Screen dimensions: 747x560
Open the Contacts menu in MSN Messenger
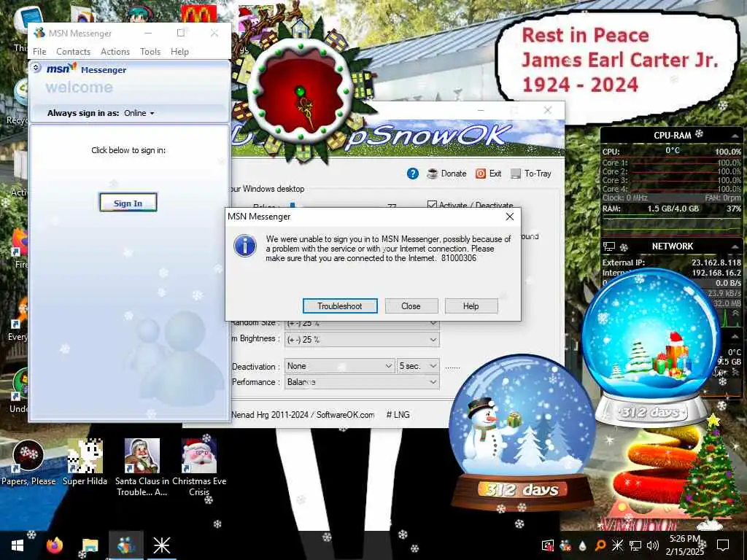tap(74, 52)
